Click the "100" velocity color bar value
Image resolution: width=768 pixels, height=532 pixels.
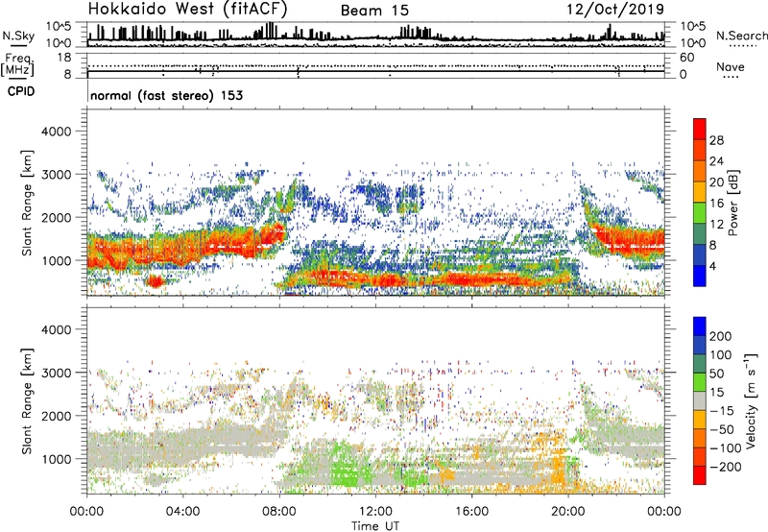(x=721, y=355)
